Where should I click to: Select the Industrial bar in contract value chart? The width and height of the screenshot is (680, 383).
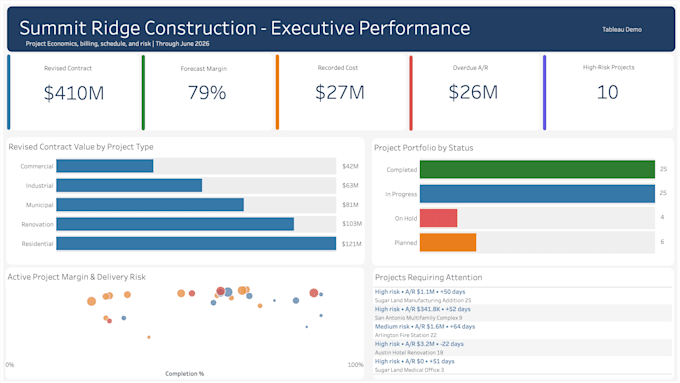(129, 185)
